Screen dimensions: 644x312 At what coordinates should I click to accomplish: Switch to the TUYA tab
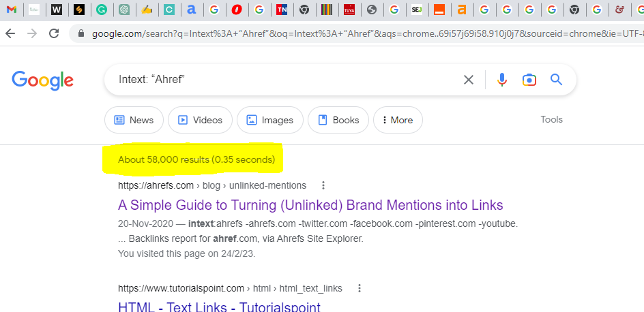tap(349, 10)
